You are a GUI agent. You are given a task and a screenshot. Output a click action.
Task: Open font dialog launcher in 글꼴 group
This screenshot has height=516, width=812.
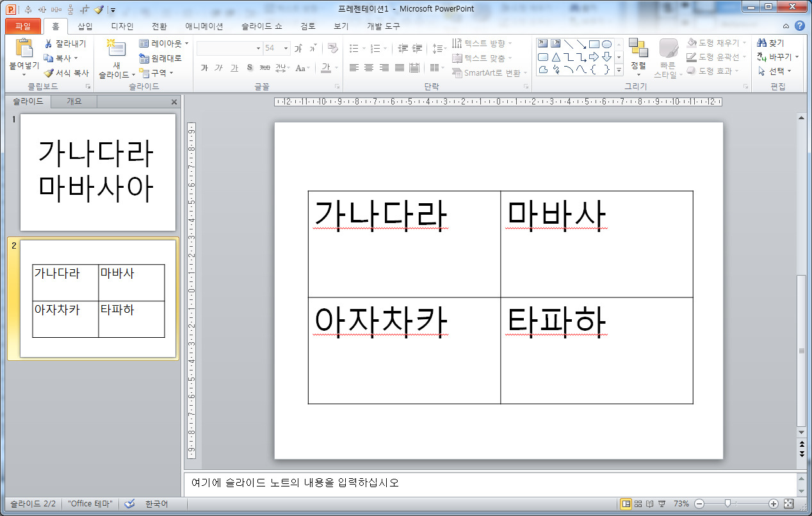click(x=337, y=86)
